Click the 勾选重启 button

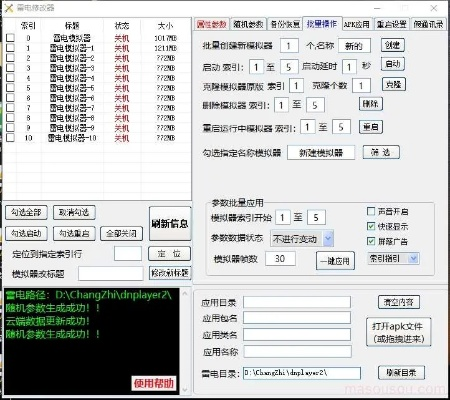(74, 233)
